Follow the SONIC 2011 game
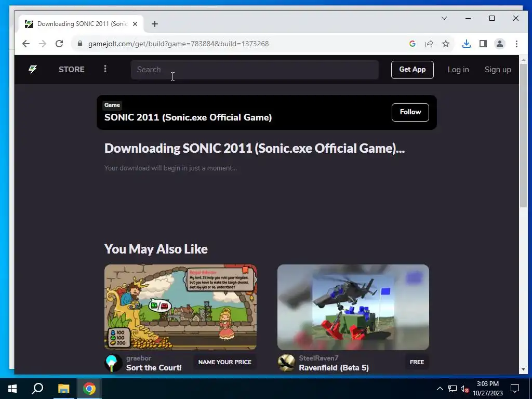Screen dimensions: 532x399 click(410, 112)
